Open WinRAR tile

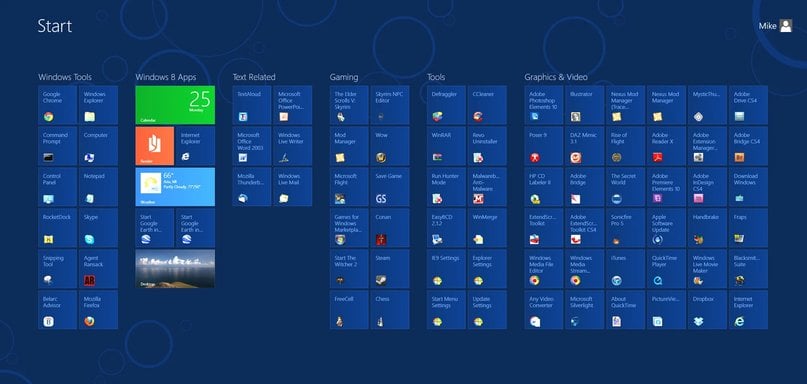[446, 146]
